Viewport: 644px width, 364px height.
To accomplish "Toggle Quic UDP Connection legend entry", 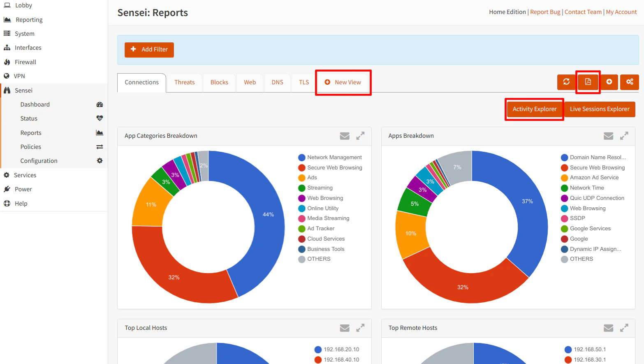I will 592,198.
